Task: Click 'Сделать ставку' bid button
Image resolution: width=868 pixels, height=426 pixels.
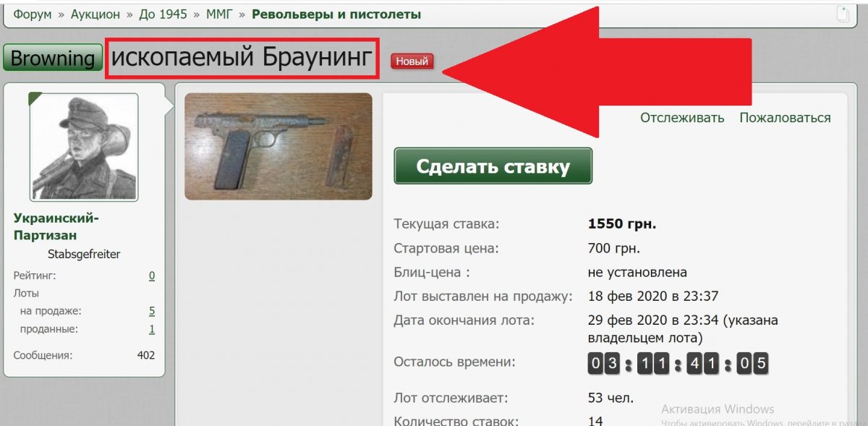Action: (x=493, y=166)
